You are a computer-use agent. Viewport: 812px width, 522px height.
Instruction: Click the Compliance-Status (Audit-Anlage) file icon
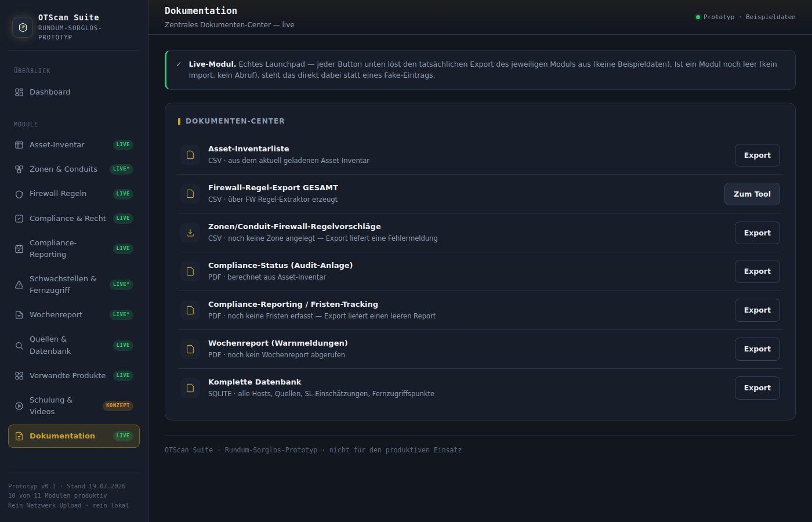(190, 271)
